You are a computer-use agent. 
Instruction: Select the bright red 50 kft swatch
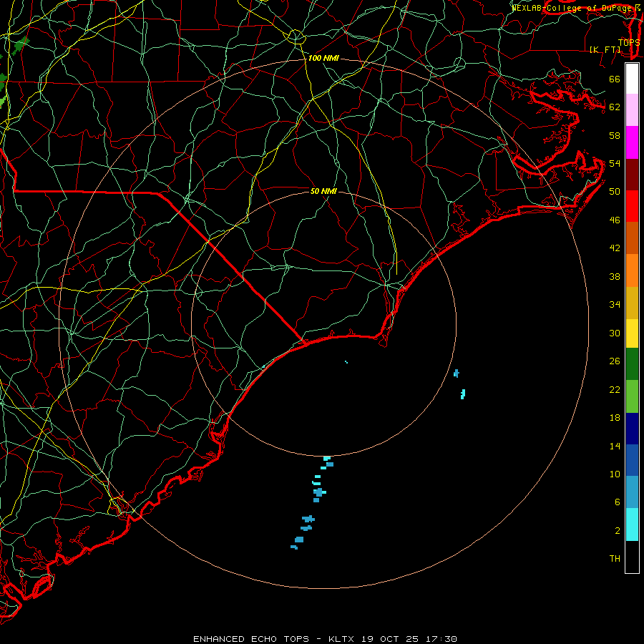632,206
